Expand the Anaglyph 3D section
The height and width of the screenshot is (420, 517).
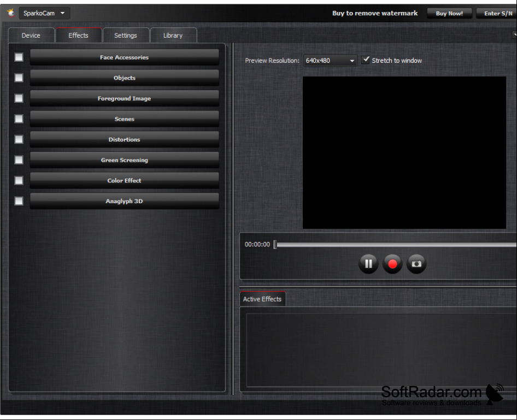[x=124, y=201]
